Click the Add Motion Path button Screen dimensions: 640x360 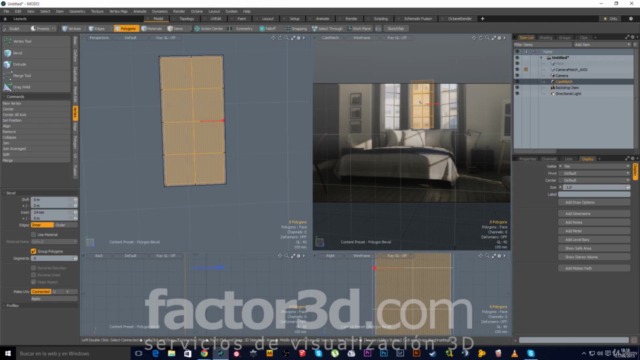(x=594, y=269)
